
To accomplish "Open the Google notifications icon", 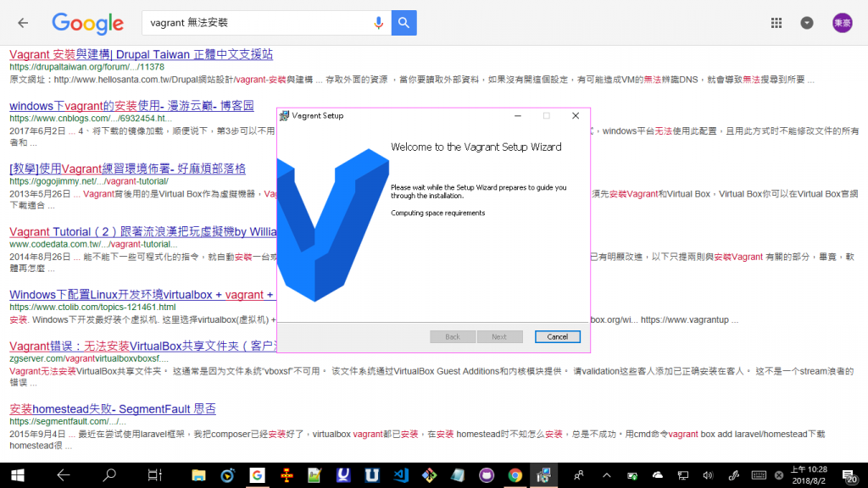I will [x=807, y=23].
